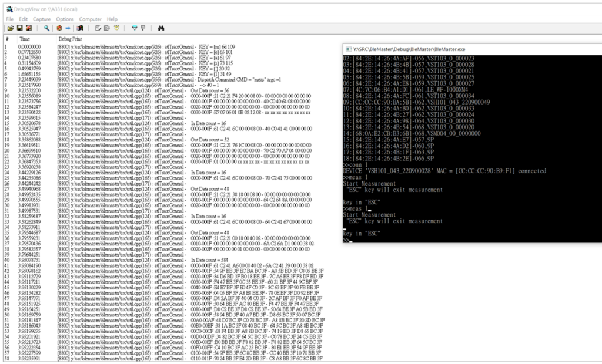This screenshot has width=602, height=364.
Task: Click the blue Pass-Through arrow icon
Action: [68, 28]
